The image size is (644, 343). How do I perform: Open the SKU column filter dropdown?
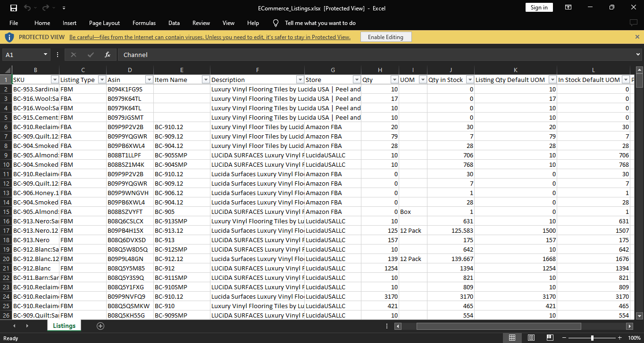click(x=55, y=80)
